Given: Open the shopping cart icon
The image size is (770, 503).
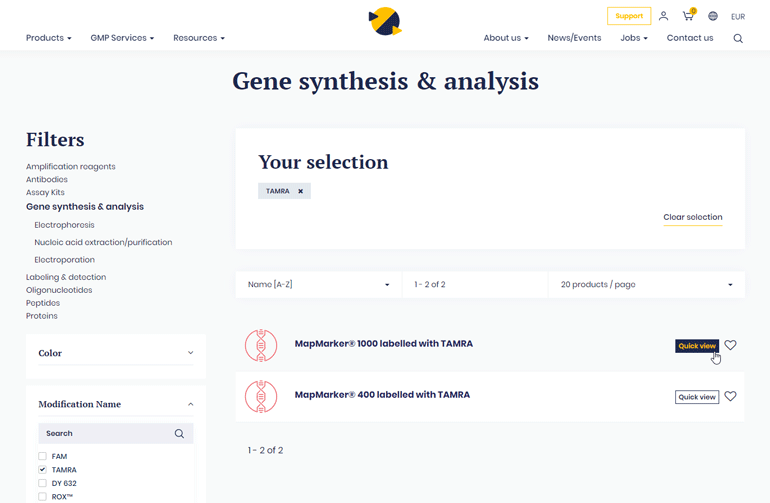Looking at the screenshot, I should click(x=688, y=16).
